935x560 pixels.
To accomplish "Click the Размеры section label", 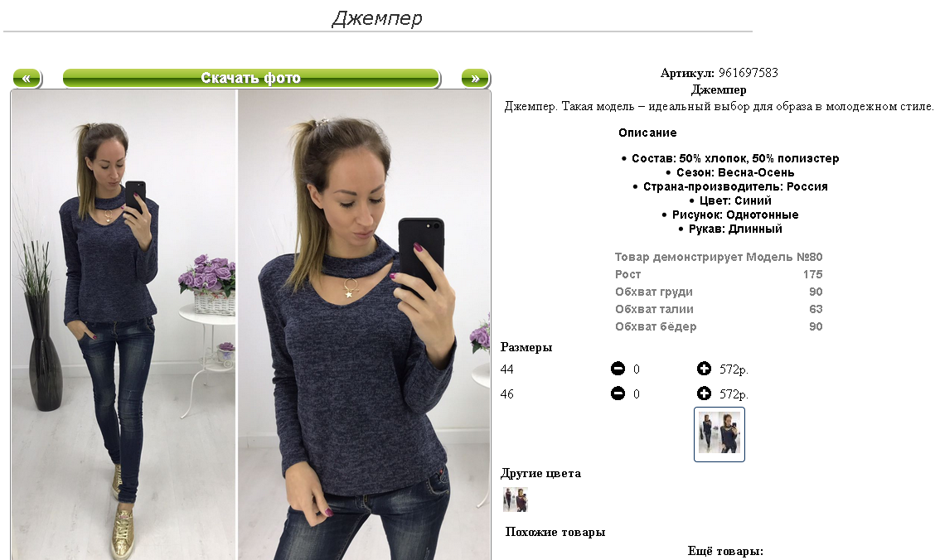I will pos(526,347).
